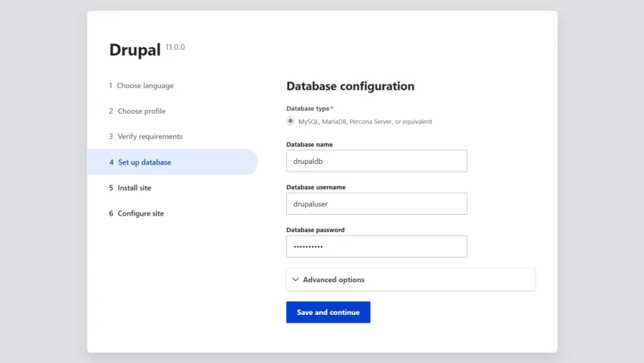Viewport: 644px width, 363px height.
Task: Click the MySQL, MariaDB, Percona Server label text
Action: point(365,122)
